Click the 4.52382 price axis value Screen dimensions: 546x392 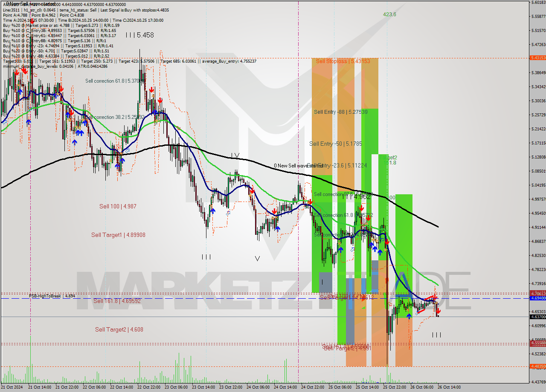coord(538,354)
